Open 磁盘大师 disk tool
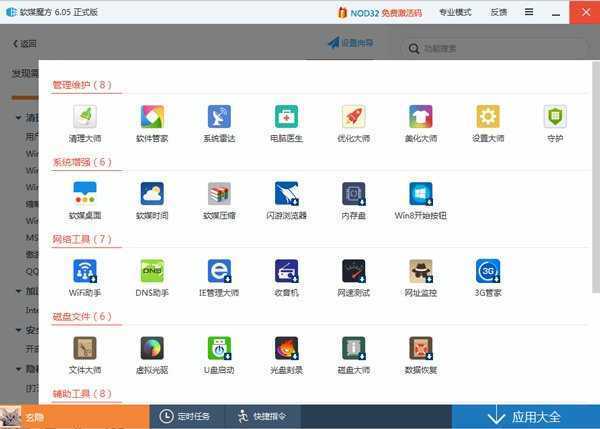 click(354, 348)
